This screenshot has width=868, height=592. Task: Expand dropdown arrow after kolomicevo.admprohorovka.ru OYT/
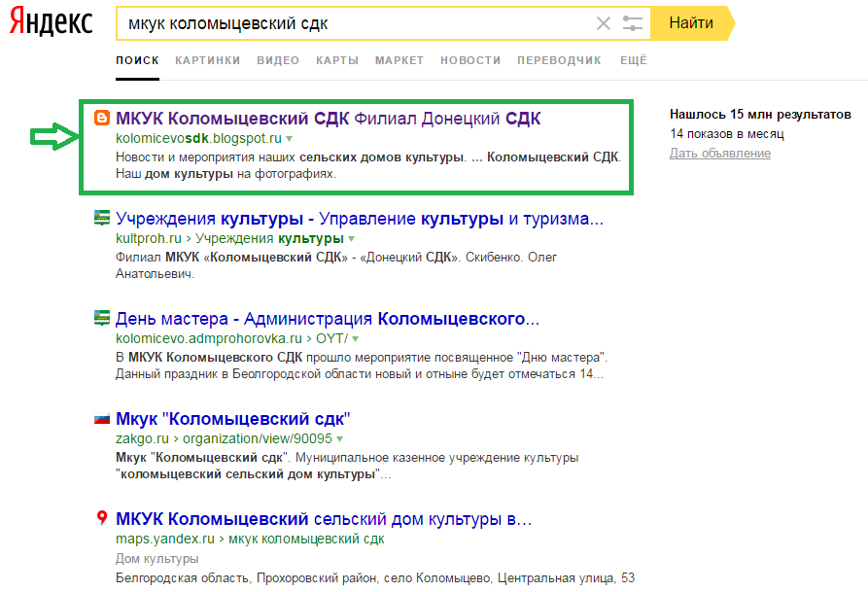[x=356, y=339]
